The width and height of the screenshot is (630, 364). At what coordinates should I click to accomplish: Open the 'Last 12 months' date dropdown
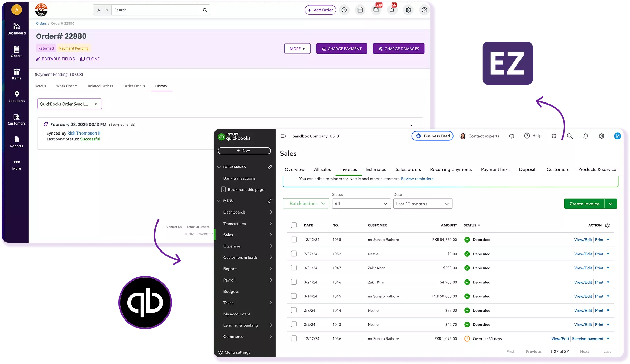pyautogui.click(x=423, y=204)
